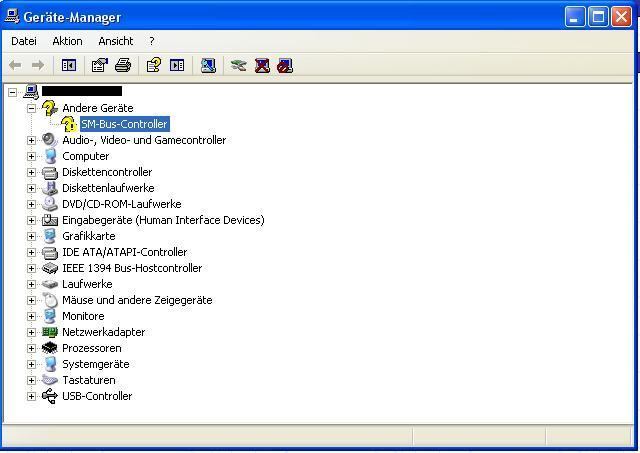Image resolution: width=640 pixels, height=453 pixels.
Task: Expand the USB-Controller node
Action: [31, 396]
